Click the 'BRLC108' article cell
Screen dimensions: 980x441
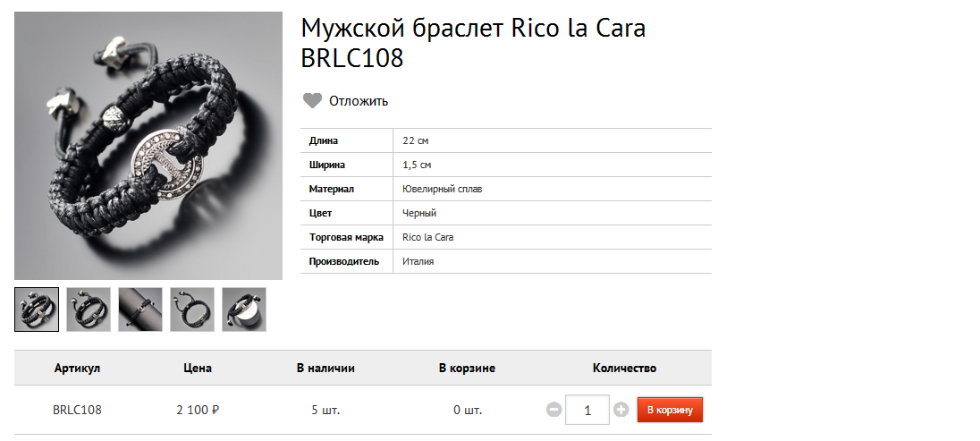click(x=77, y=411)
